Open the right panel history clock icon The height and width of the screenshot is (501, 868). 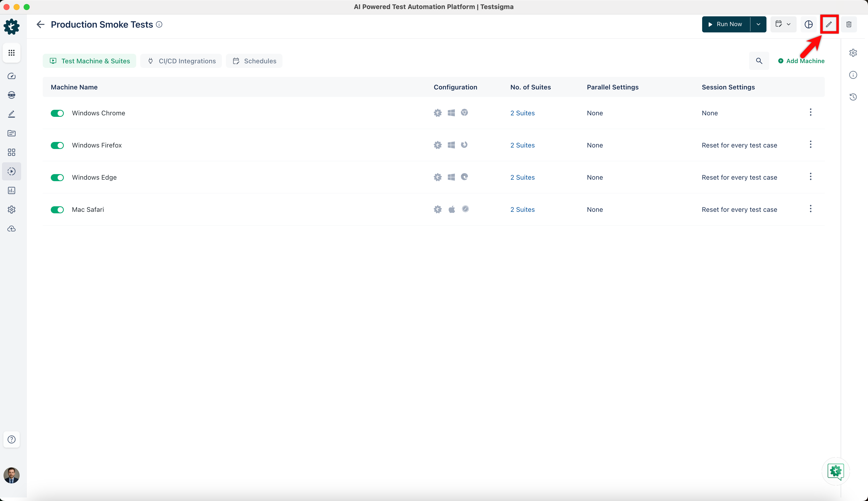click(853, 97)
